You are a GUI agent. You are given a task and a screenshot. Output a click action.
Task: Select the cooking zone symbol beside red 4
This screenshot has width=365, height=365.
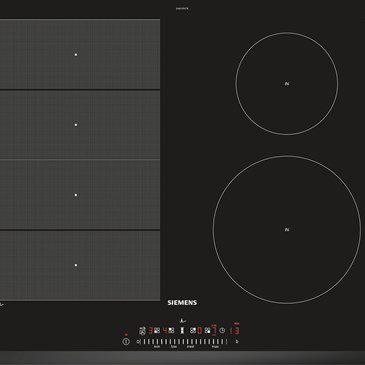click(171, 330)
